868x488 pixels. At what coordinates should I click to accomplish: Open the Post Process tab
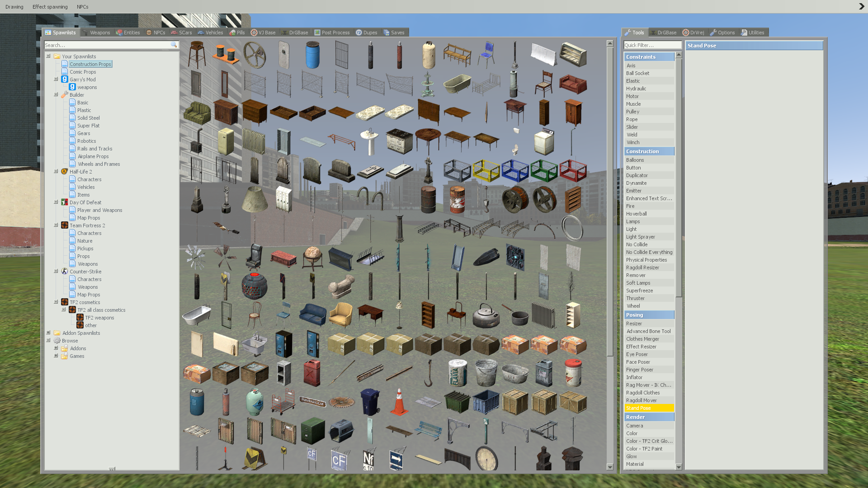click(x=332, y=33)
